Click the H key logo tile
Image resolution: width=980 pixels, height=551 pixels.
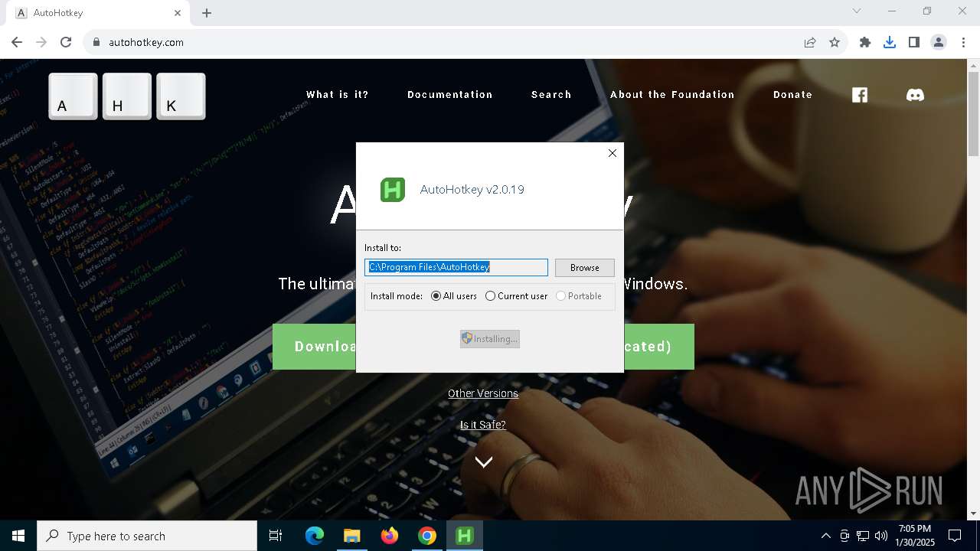(127, 96)
